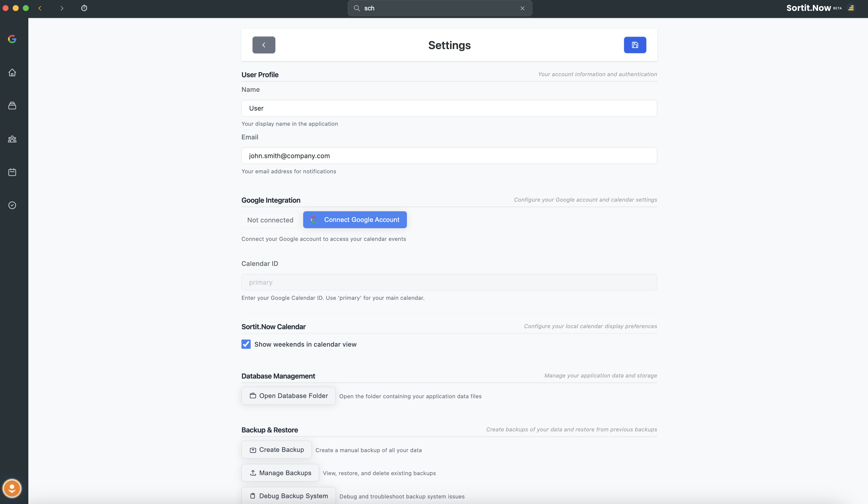868x504 pixels.
Task: Click the Google icon in sidebar
Action: pyautogui.click(x=12, y=39)
